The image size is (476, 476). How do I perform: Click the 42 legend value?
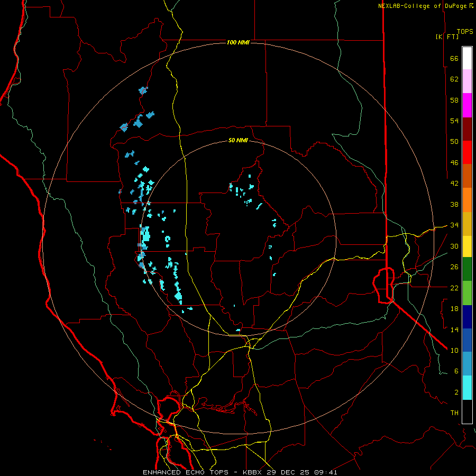[x=454, y=184]
